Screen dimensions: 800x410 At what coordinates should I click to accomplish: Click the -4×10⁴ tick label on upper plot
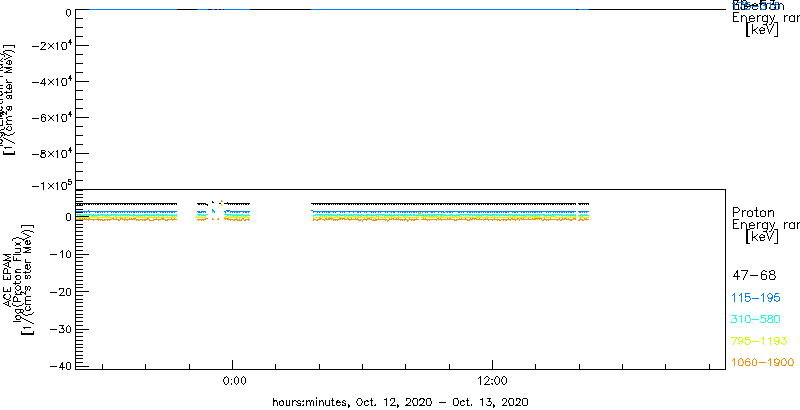[x=50, y=81]
